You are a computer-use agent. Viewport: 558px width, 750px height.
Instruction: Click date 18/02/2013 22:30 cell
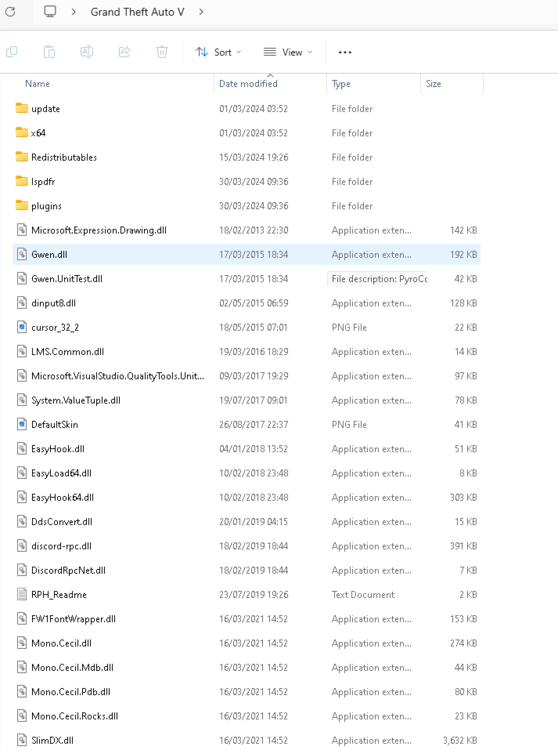pyautogui.click(x=253, y=230)
